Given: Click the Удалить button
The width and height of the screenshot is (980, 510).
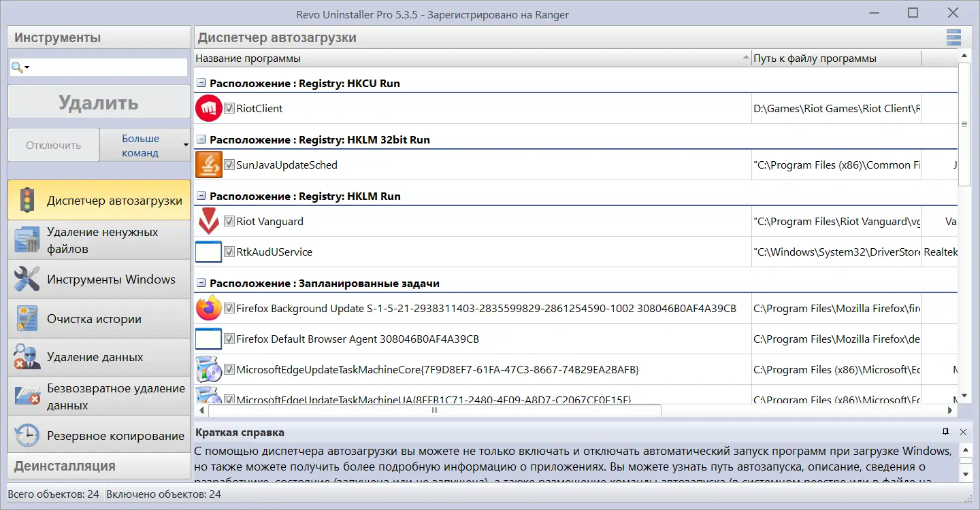Looking at the screenshot, I should coord(98,101).
